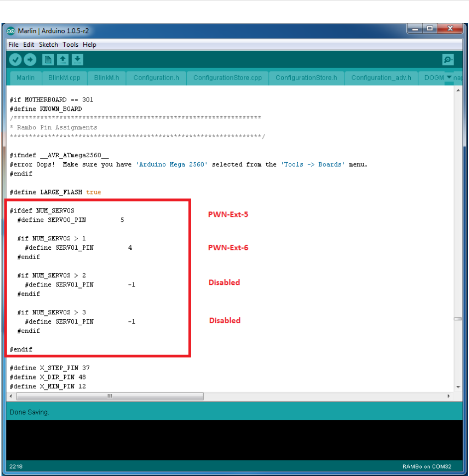Click the vertical scrollbar down arrow
The width and height of the screenshot is (469, 476).
(x=458, y=387)
